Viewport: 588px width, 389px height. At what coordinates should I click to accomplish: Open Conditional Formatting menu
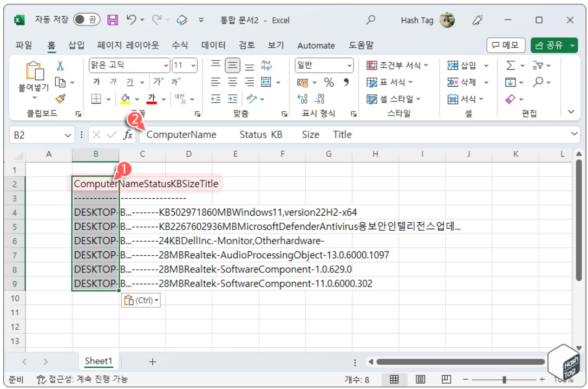(397, 65)
